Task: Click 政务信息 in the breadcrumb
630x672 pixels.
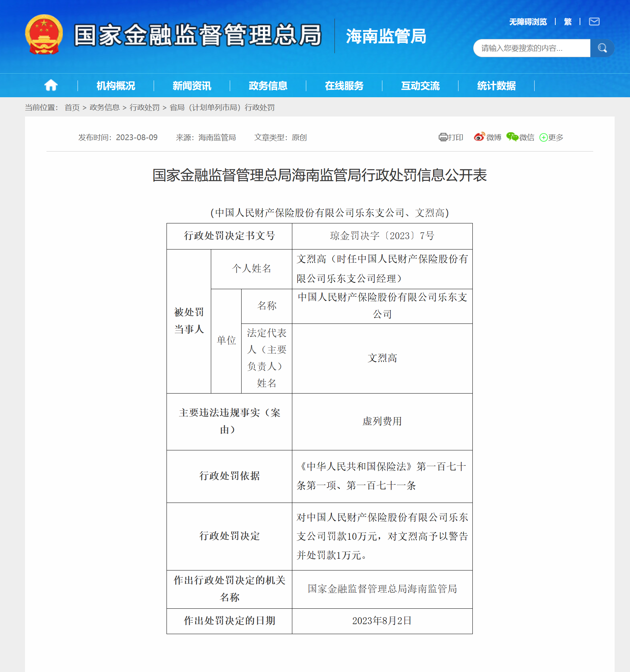Action: (104, 108)
